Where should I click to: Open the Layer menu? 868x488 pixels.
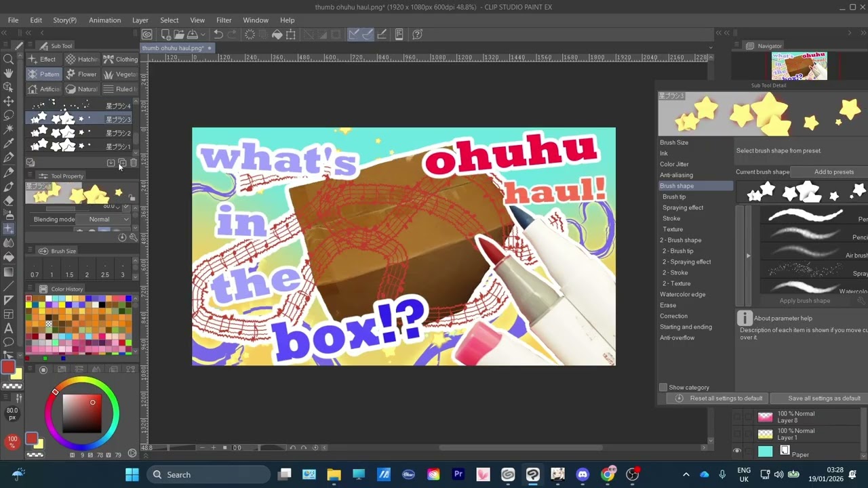(x=140, y=20)
